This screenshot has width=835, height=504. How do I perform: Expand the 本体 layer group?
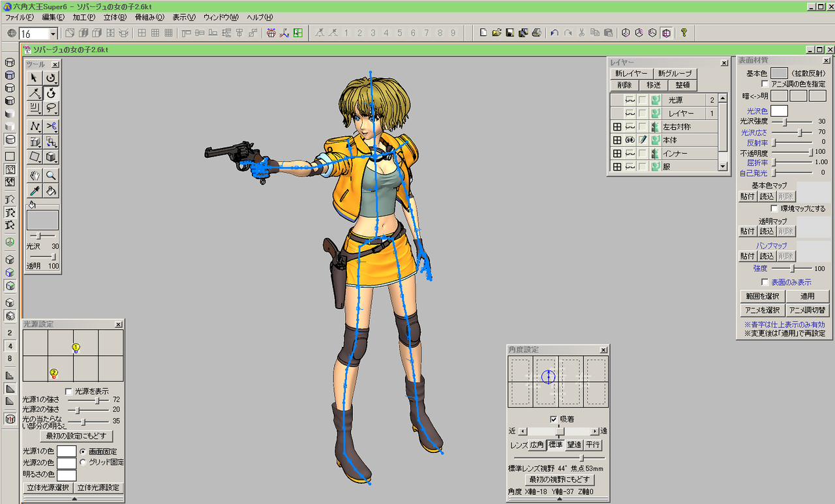(616, 140)
